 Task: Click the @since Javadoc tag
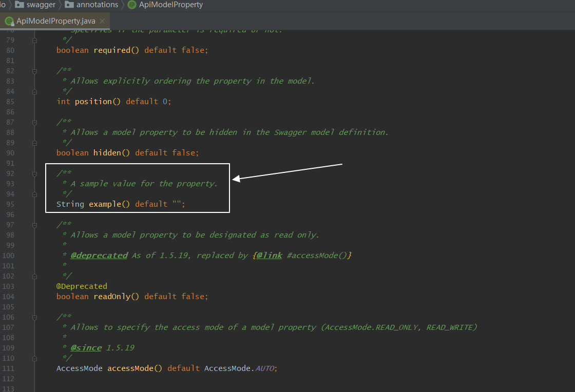(86, 348)
